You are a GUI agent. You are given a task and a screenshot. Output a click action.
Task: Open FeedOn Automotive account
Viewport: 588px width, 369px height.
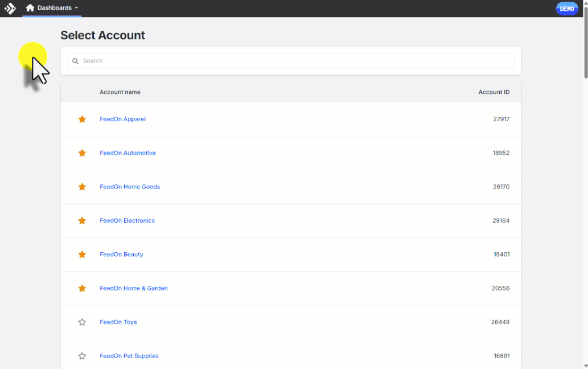(128, 153)
